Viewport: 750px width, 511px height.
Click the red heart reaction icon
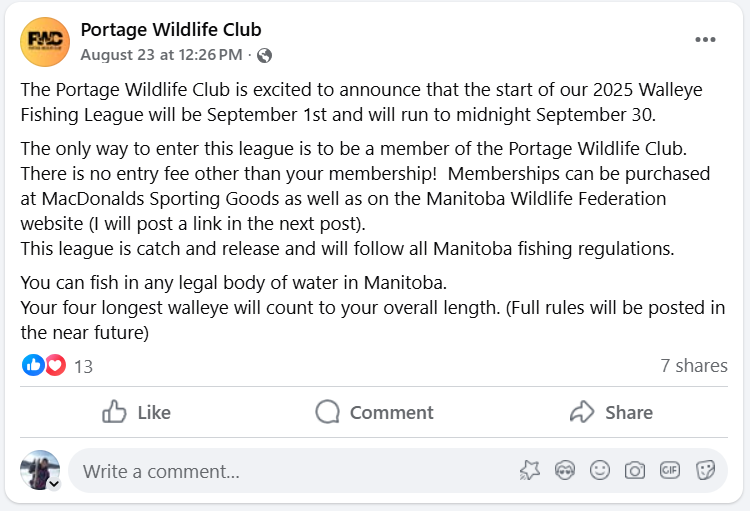pyautogui.click(x=55, y=366)
